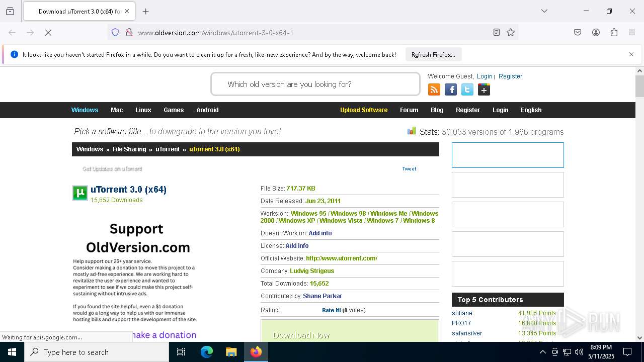Open the uTorrent 3.0 (x64) title link
Screen dimensions: 644x362
click(128, 190)
